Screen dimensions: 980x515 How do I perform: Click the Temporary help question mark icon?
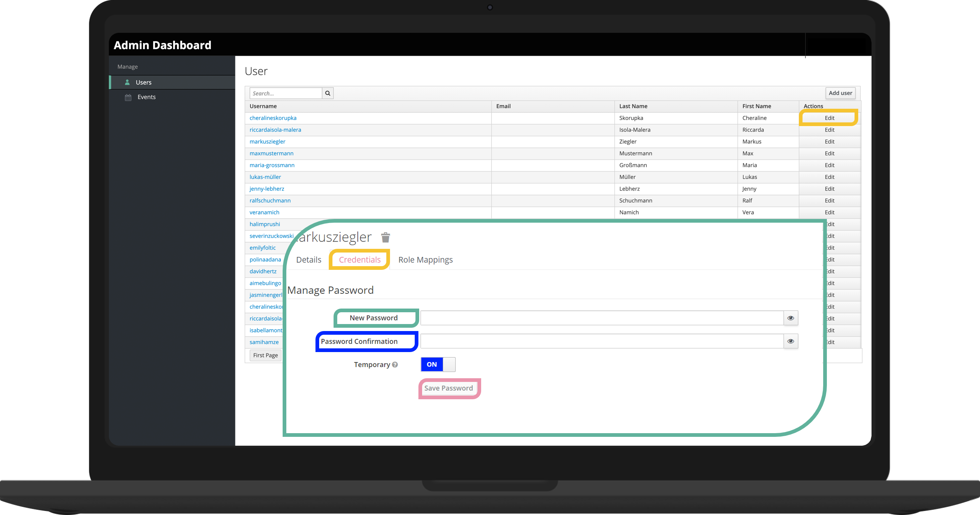395,365
